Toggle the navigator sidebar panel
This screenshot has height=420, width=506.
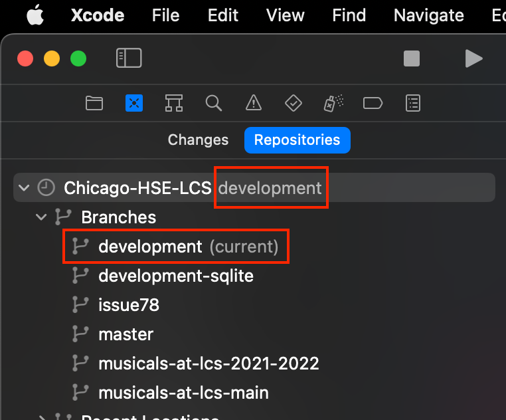[x=129, y=58]
